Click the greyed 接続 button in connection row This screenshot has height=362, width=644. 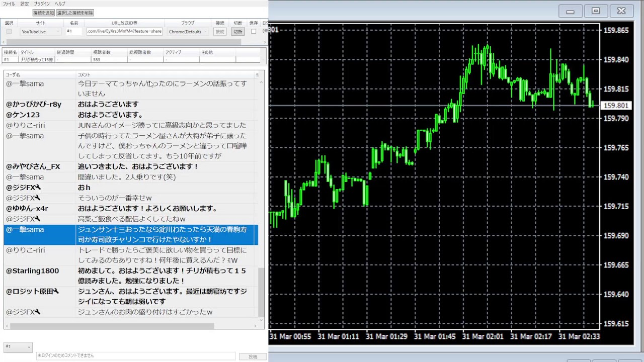point(220,31)
